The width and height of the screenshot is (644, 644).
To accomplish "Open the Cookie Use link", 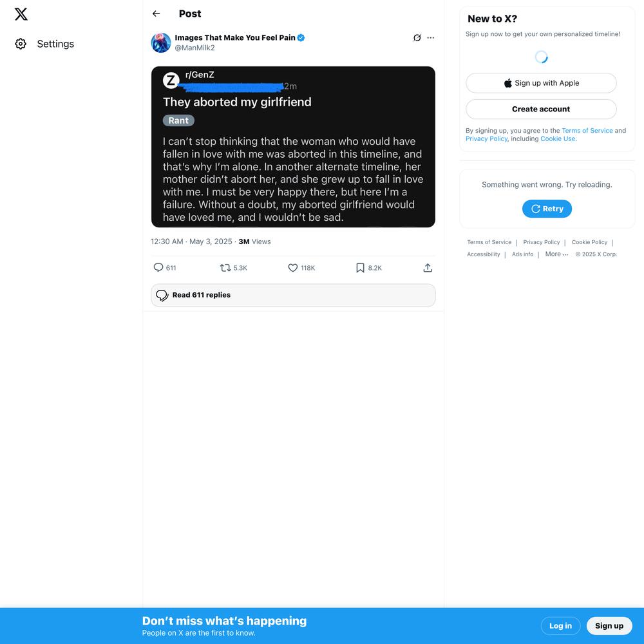I will click(x=558, y=139).
